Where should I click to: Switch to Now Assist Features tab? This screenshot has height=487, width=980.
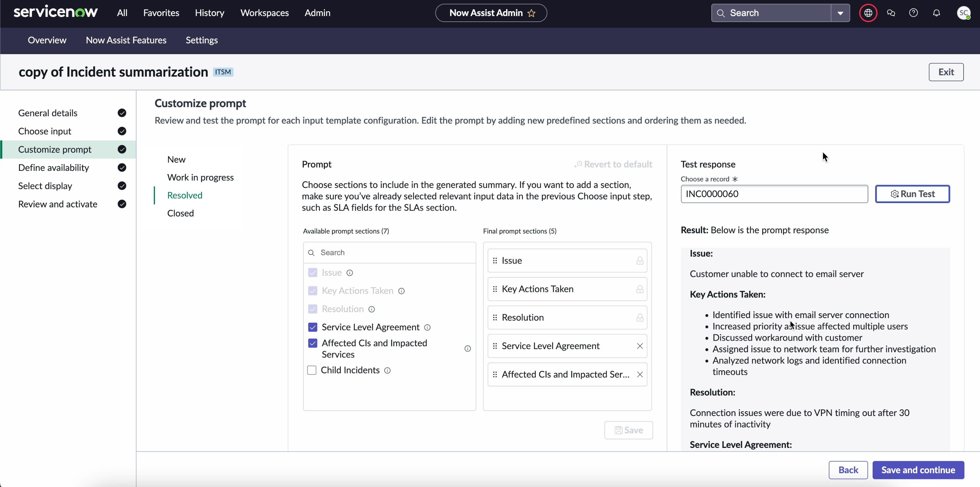(x=126, y=40)
